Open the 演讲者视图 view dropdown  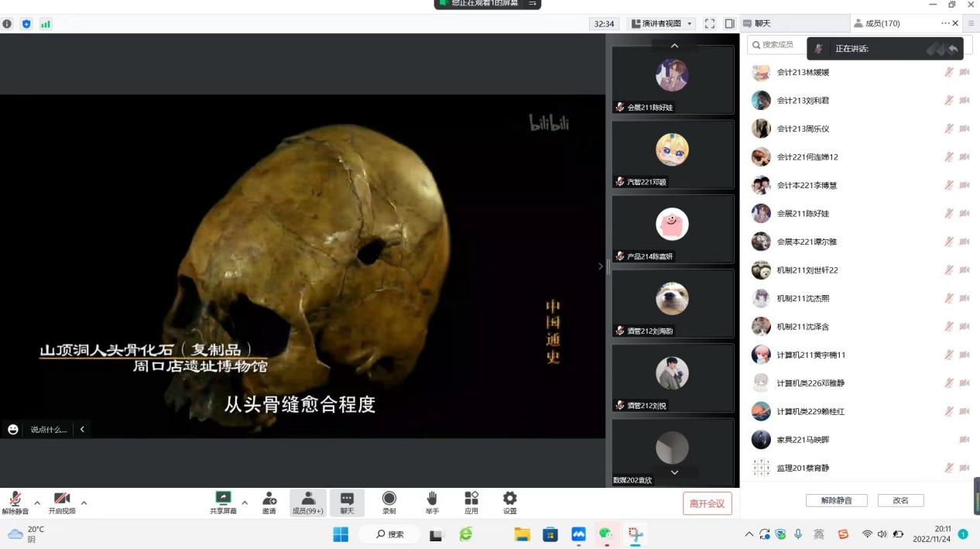pyautogui.click(x=661, y=24)
